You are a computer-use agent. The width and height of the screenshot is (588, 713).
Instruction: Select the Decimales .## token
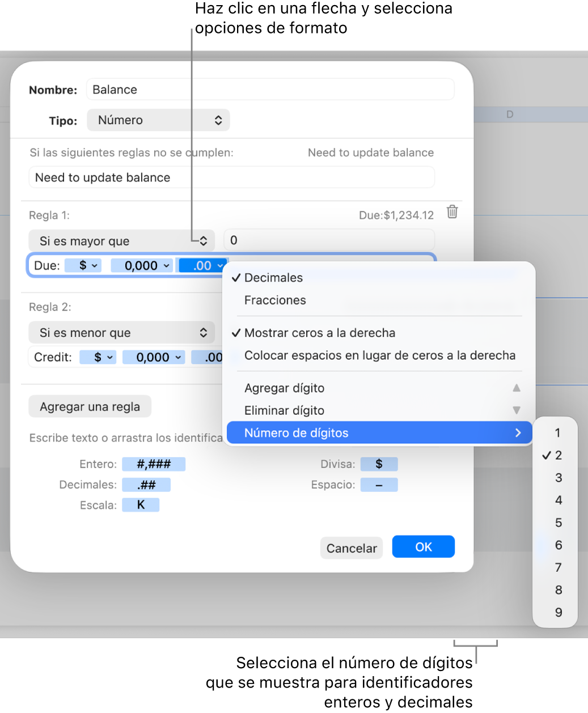tap(146, 485)
